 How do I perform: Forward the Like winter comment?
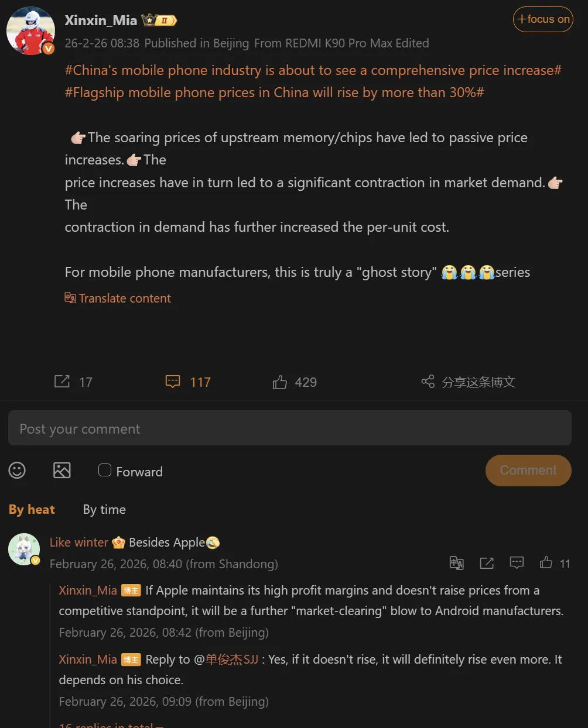pyautogui.click(x=487, y=563)
